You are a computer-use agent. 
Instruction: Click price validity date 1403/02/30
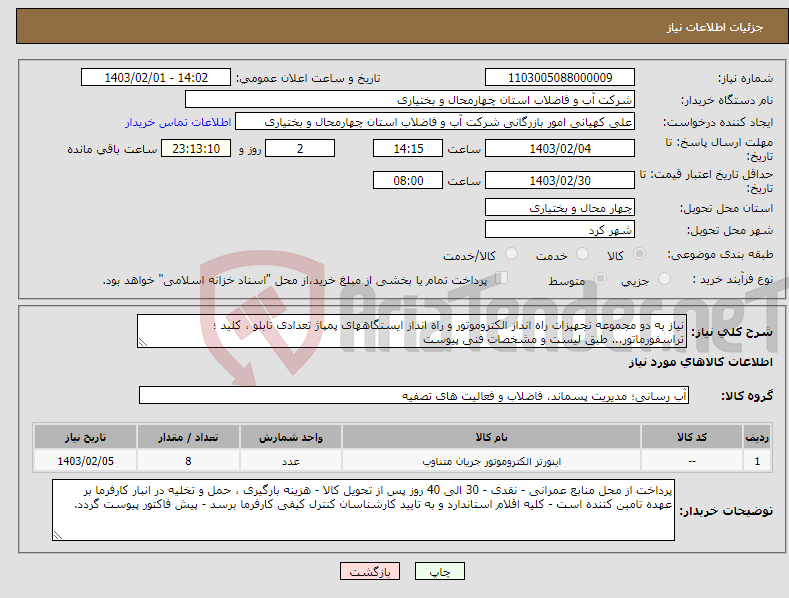pos(560,180)
